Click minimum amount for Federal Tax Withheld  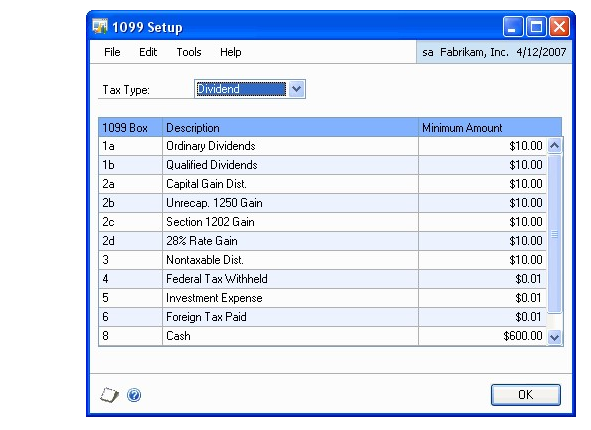point(482,279)
